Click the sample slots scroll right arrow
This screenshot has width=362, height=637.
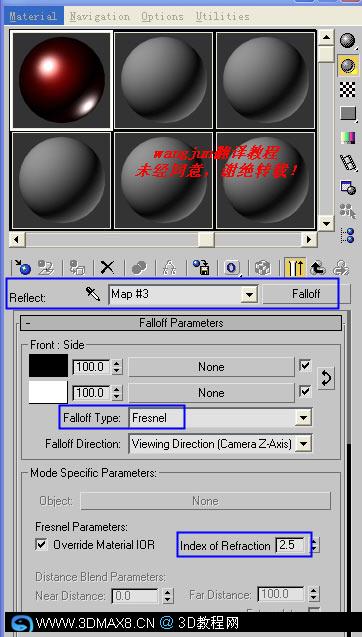(309, 239)
